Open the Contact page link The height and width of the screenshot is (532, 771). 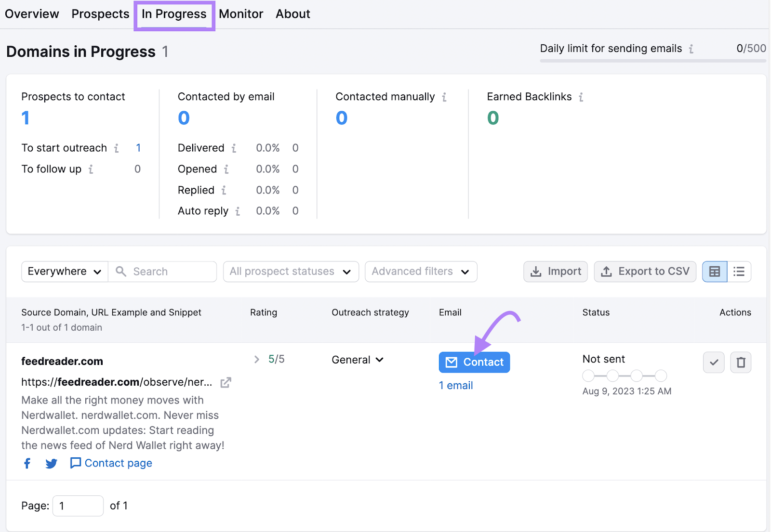pyautogui.click(x=110, y=463)
